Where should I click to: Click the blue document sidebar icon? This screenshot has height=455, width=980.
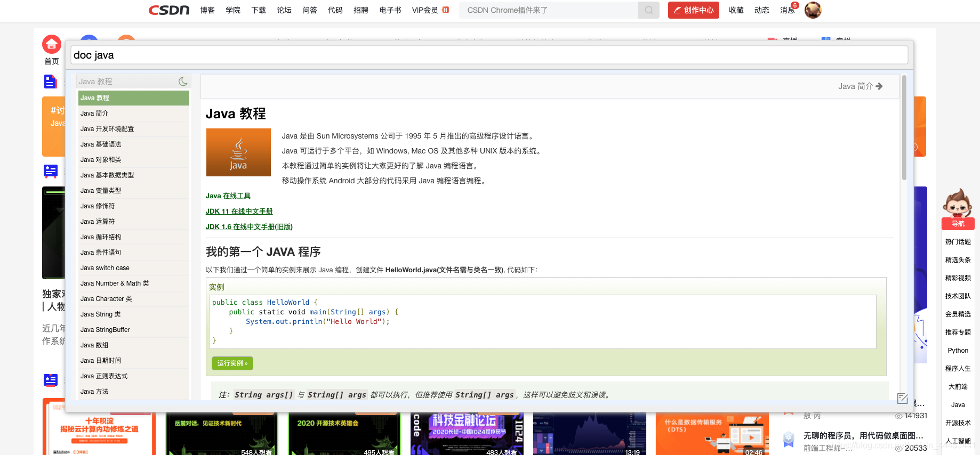50,82
